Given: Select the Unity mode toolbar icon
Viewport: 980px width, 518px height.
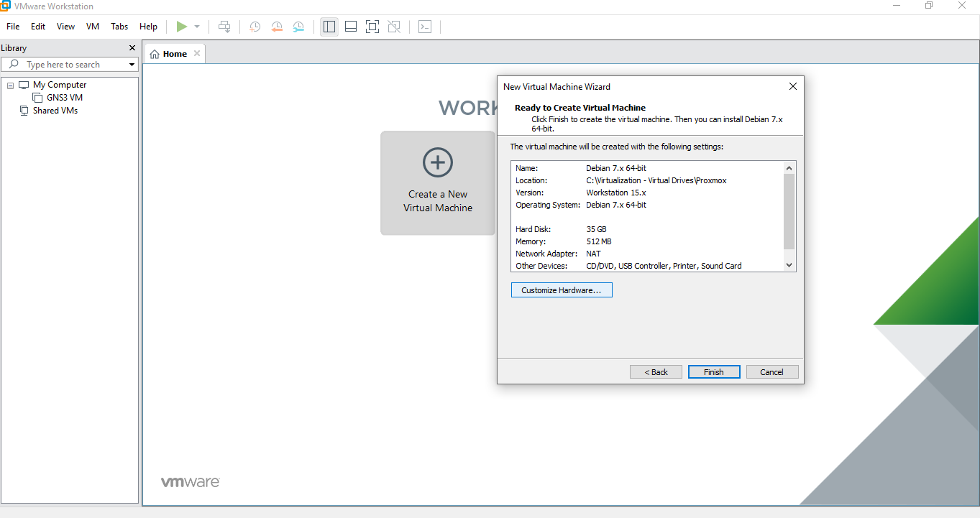Looking at the screenshot, I should click(x=394, y=26).
